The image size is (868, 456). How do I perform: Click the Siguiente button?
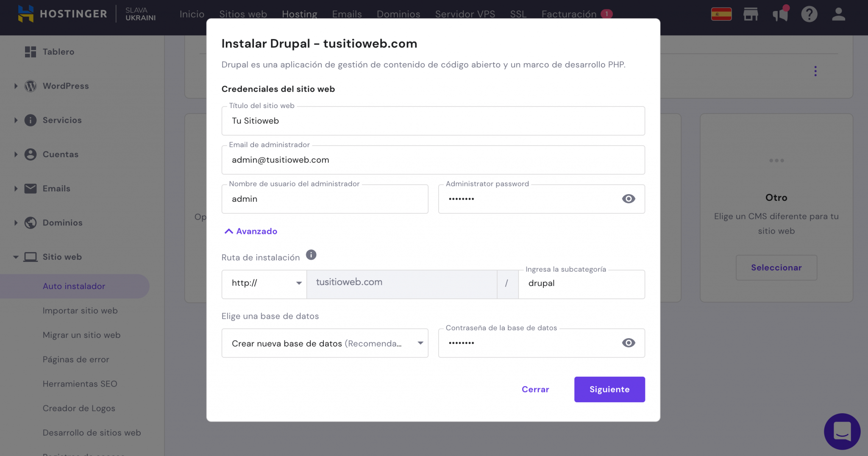[609, 389]
